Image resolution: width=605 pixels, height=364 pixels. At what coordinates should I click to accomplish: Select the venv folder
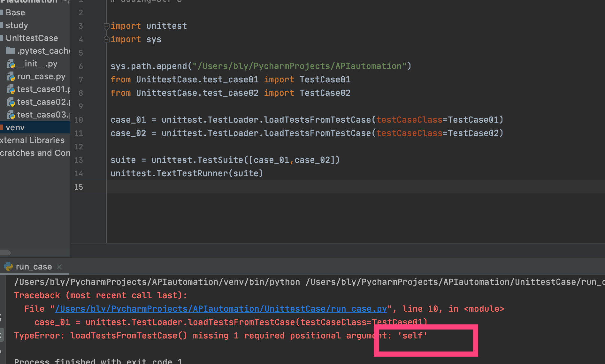(35, 127)
